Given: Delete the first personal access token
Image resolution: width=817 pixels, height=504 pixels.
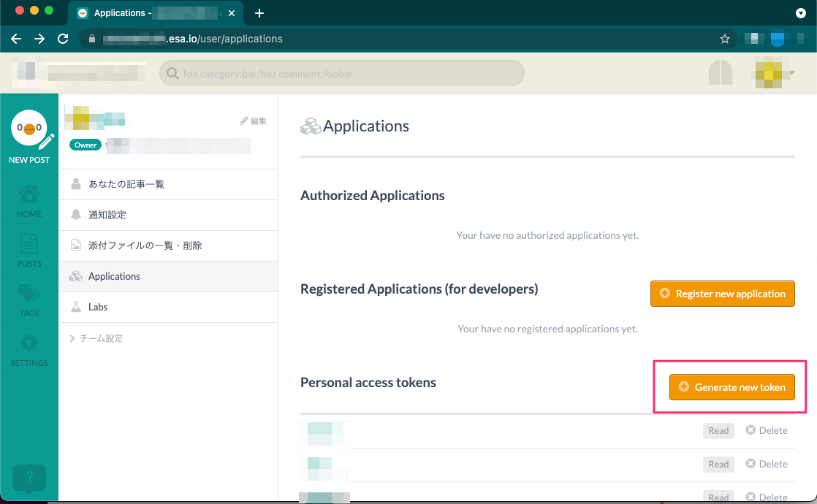Looking at the screenshot, I should [x=767, y=430].
